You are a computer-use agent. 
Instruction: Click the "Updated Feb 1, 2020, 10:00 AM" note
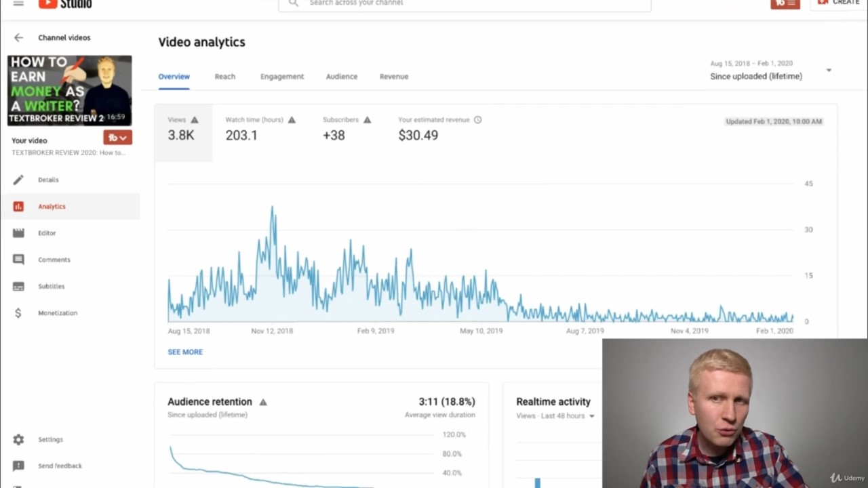point(774,121)
